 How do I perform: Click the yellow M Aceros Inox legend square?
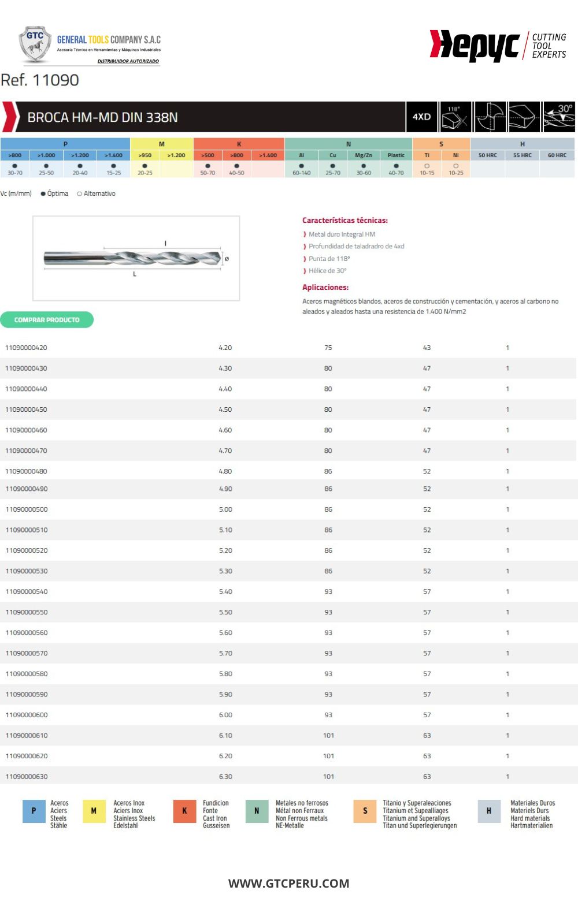coord(94,811)
